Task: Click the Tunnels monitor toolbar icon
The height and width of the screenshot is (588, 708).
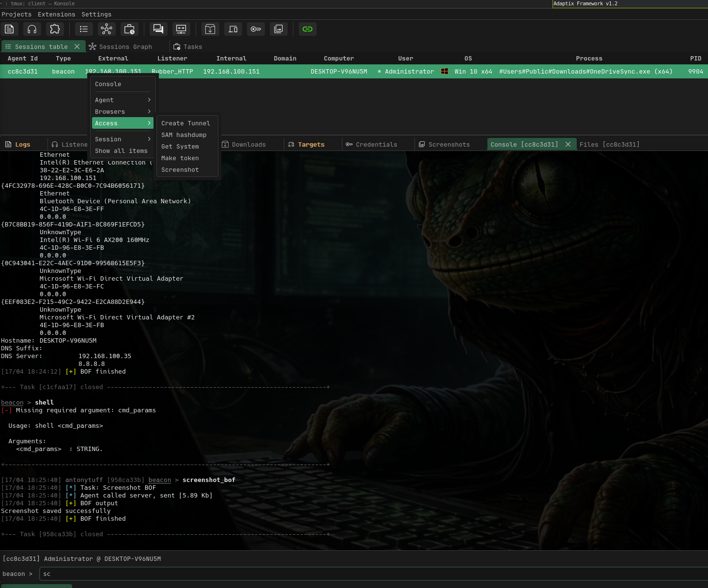Action: coord(181,29)
